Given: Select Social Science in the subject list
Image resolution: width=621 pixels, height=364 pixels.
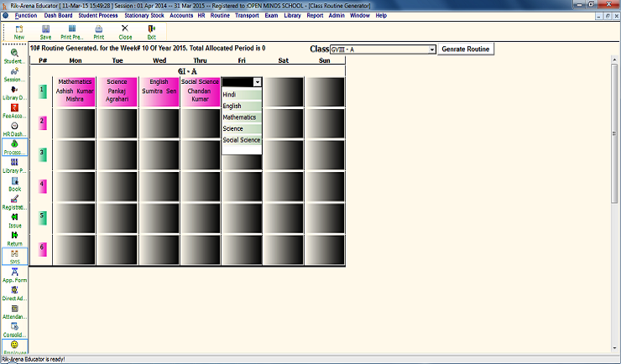Looking at the screenshot, I should click(242, 140).
